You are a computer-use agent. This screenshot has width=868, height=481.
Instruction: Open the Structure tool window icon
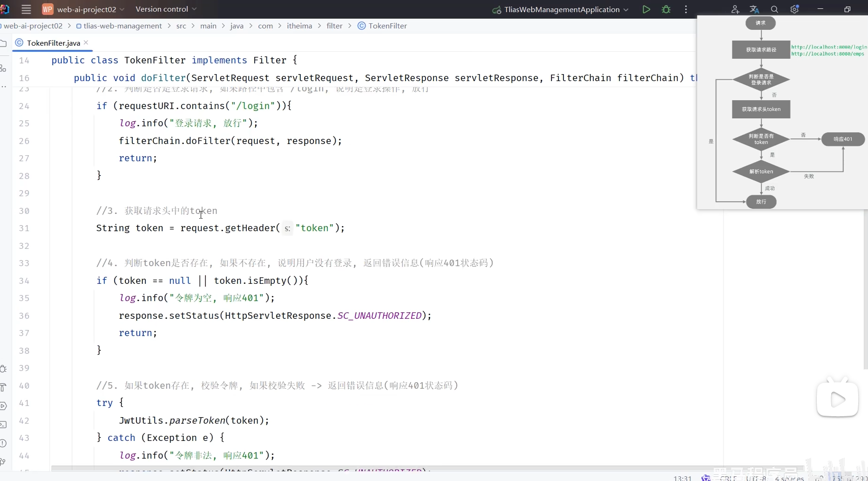[x=3, y=69]
